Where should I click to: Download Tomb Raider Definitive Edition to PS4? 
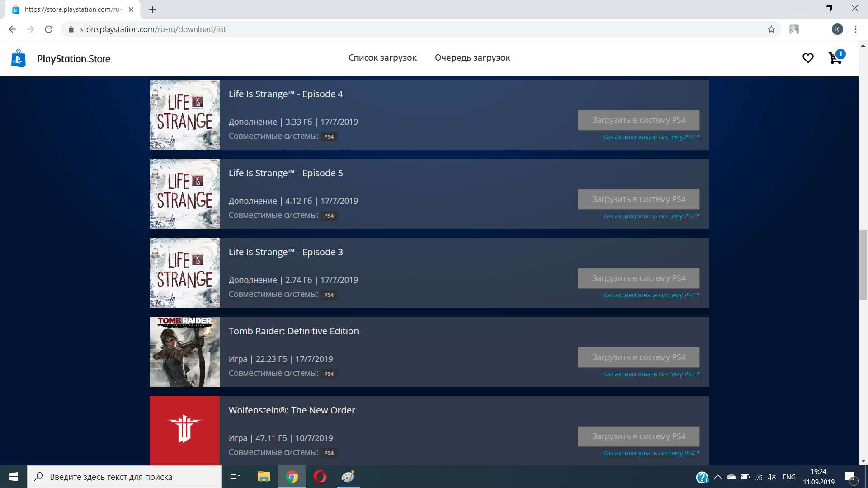click(x=638, y=357)
